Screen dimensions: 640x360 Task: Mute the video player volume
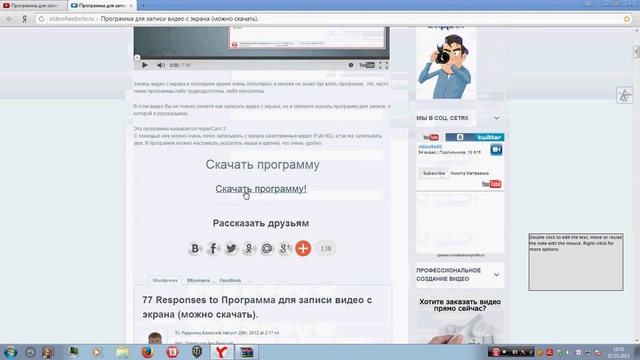[161, 65]
